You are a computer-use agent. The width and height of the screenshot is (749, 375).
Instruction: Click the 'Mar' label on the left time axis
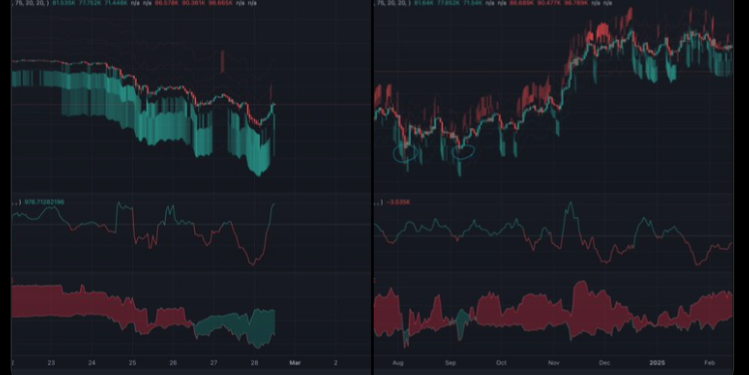295,363
